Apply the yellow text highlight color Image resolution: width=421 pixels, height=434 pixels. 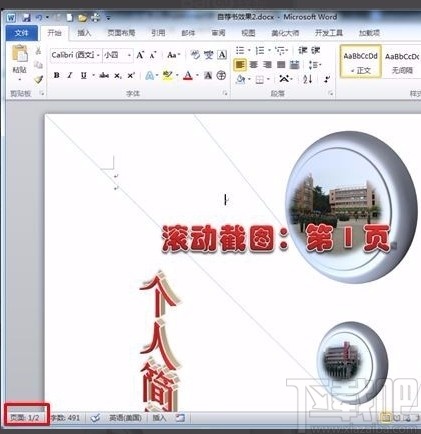[168, 76]
